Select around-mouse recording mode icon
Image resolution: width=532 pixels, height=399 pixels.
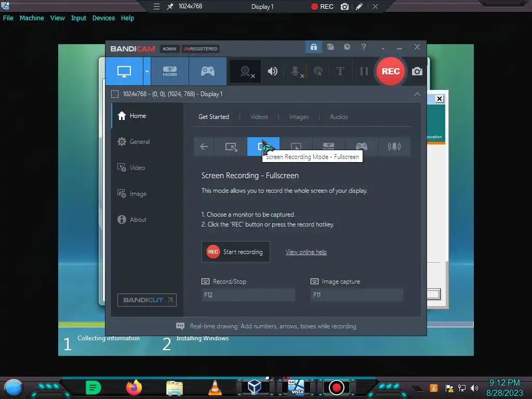pos(296,147)
